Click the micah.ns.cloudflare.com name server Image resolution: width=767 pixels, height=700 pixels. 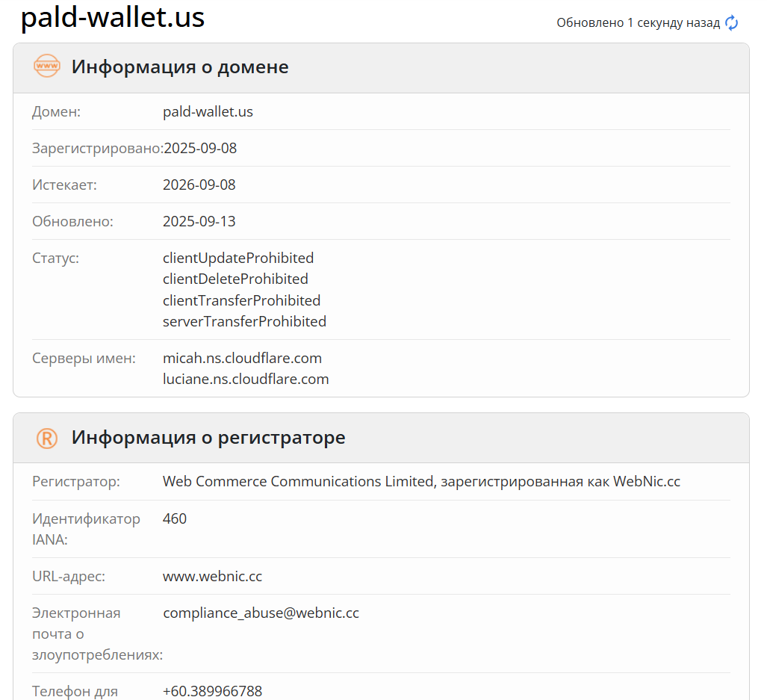242,358
